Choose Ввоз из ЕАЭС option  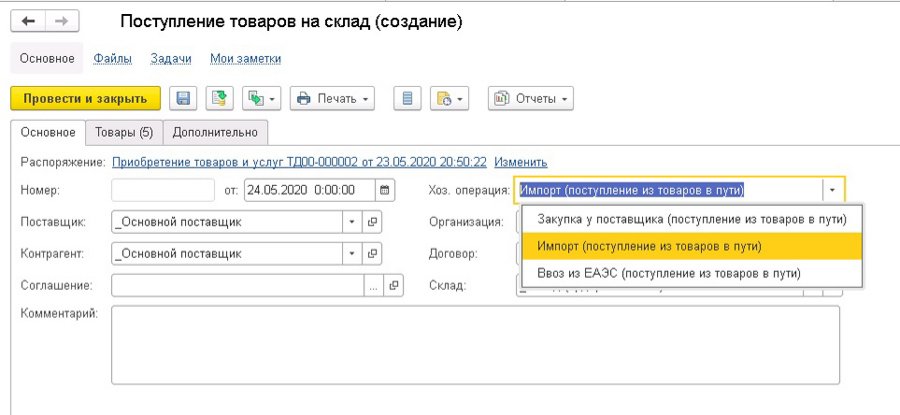[x=668, y=273]
